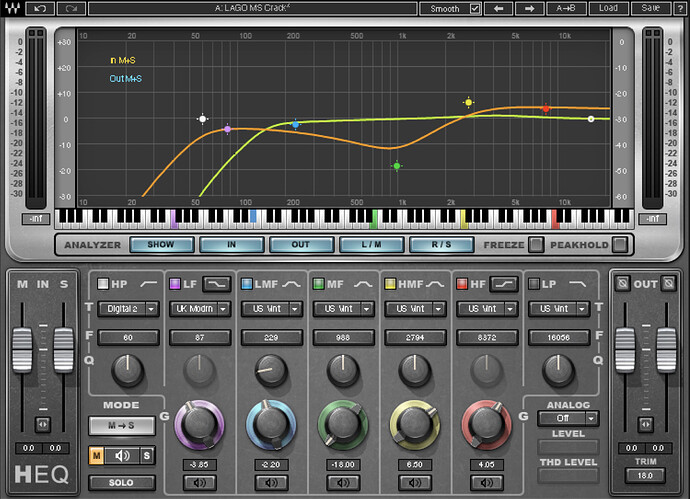Click the M→S mode button
Image resolution: width=690 pixels, height=499 pixels.
121,426
